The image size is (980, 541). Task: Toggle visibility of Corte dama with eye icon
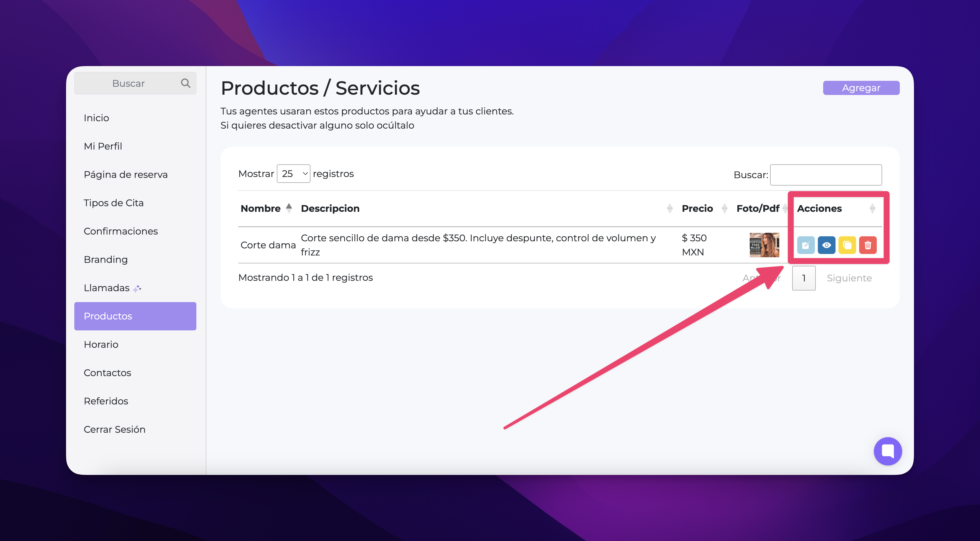pos(826,245)
